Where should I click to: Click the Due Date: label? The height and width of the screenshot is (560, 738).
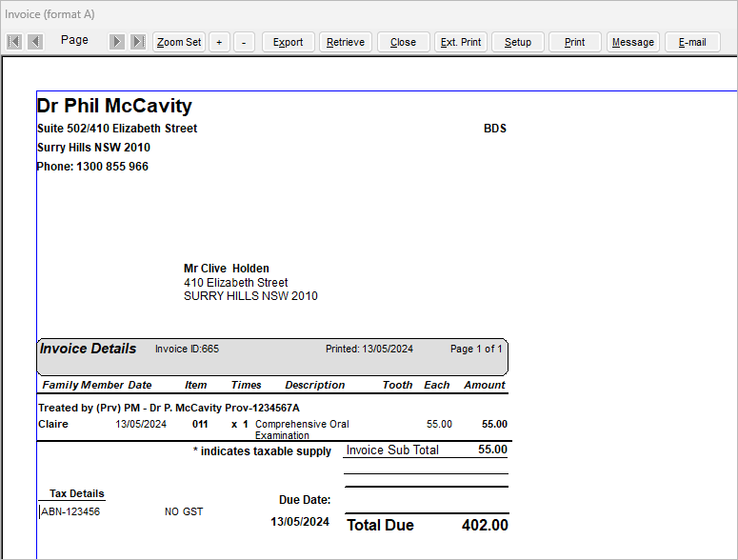(305, 500)
